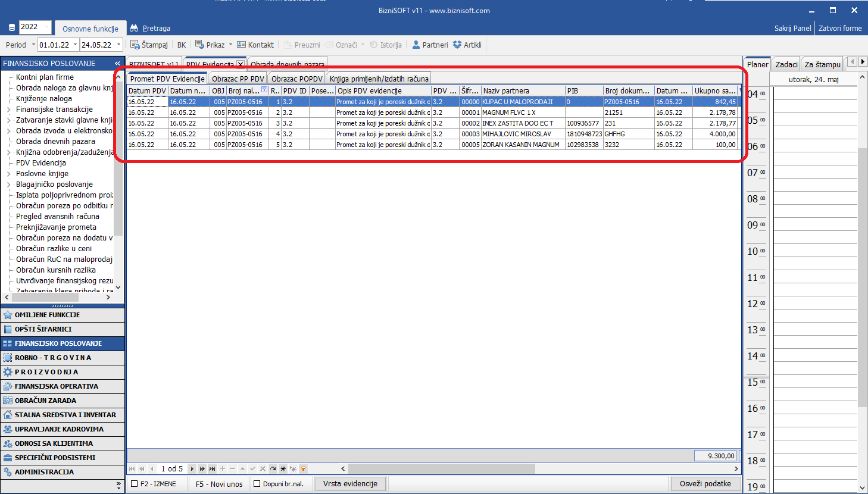This screenshot has width=868, height=494.
Task: Click the orange filter icon in navigator
Action: (x=303, y=469)
